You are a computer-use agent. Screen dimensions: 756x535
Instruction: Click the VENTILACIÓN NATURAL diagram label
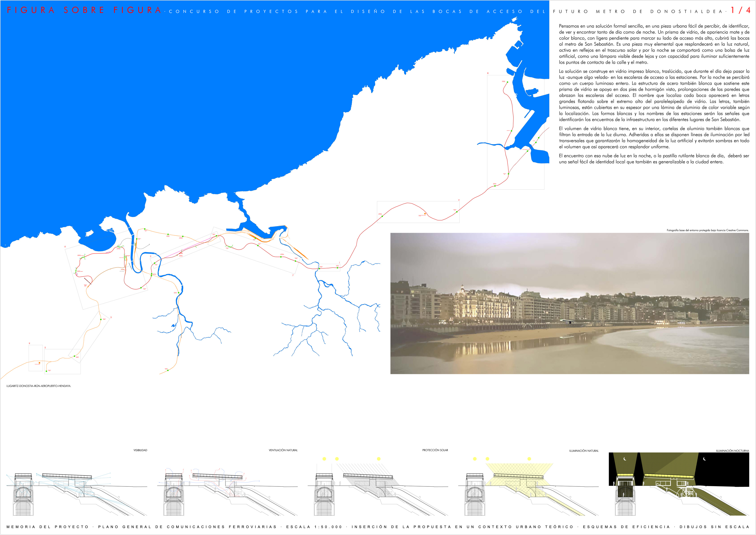click(x=283, y=450)
